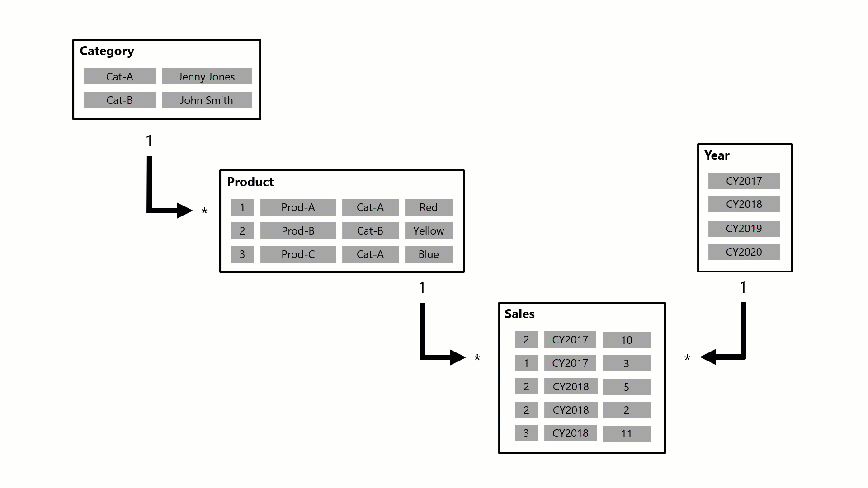Select Cat-B category item
Image resolution: width=868 pixels, height=488 pixels.
coord(119,100)
